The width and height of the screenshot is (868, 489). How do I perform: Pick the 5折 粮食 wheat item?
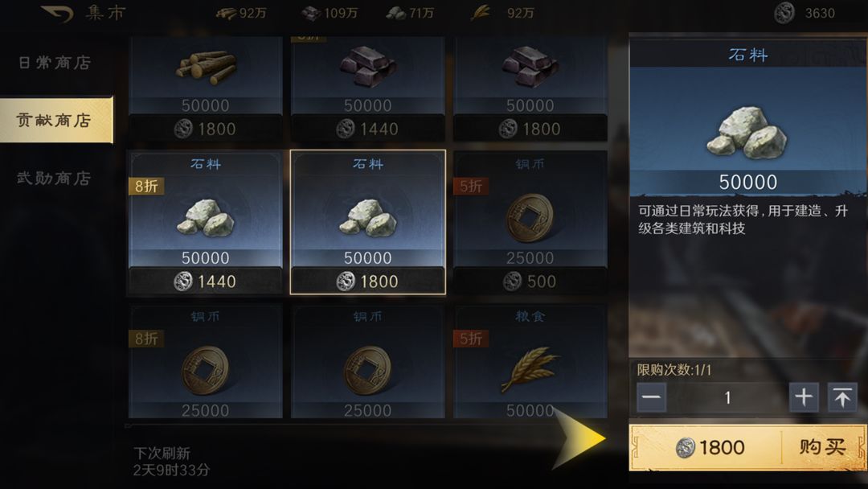tap(530, 360)
